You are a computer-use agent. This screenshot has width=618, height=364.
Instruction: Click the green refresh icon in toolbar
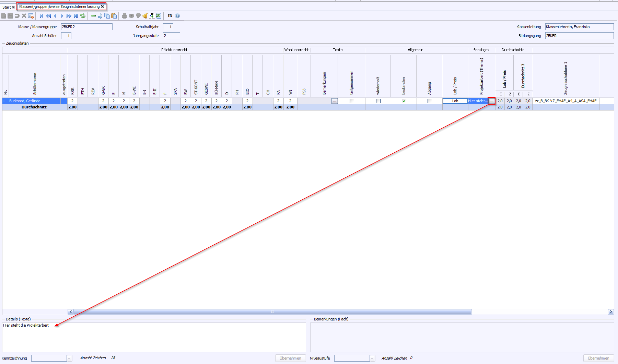pyautogui.click(x=83, y=16)
